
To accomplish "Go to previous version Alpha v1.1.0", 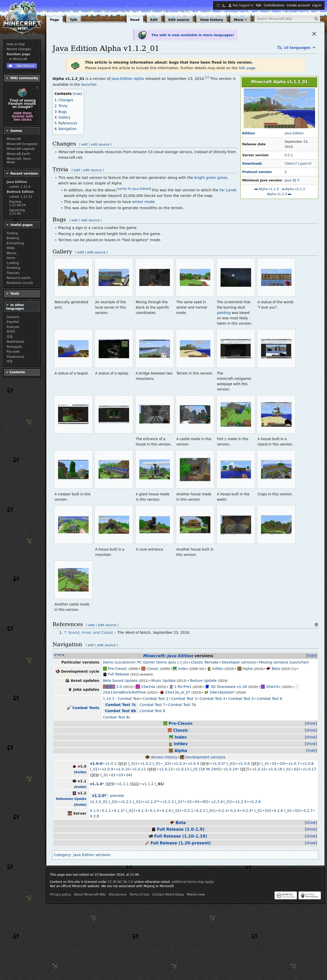I will pyautogui.click(x=266, y=189).
